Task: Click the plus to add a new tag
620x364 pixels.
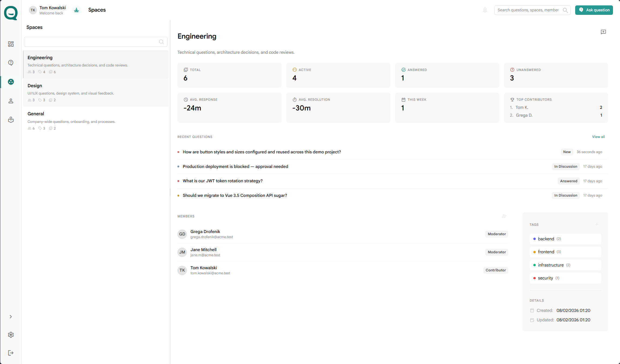Action: [597, 224]
